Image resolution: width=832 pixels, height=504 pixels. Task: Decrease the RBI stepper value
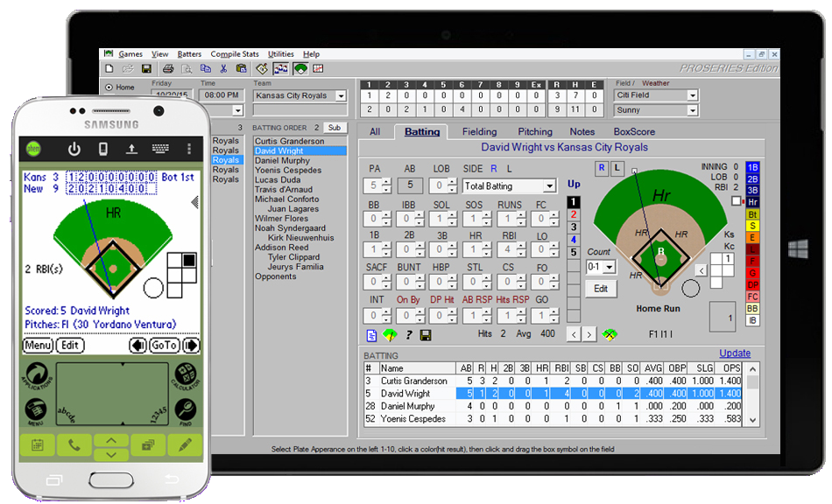coord(520,253)
